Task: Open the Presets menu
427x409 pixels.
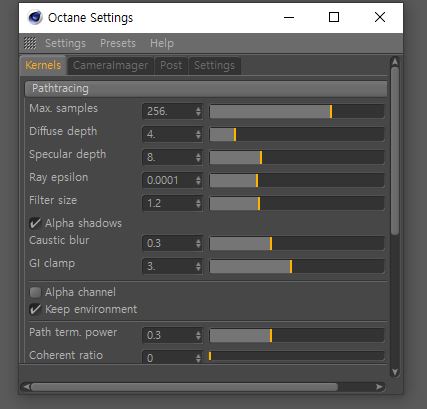Action: point(118,43)
